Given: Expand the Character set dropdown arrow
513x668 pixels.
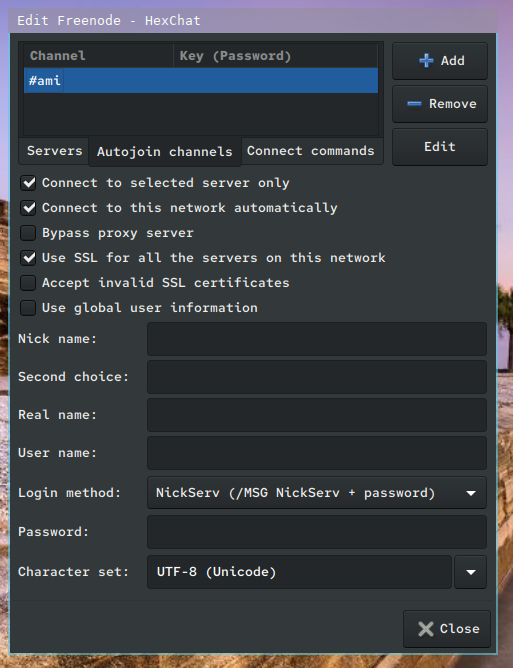Looking at the screenshot, I should click(470, 572).
